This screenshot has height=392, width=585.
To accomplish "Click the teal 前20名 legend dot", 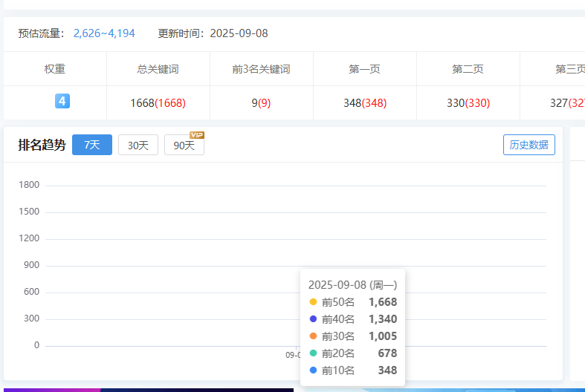I will coord(313,353).
